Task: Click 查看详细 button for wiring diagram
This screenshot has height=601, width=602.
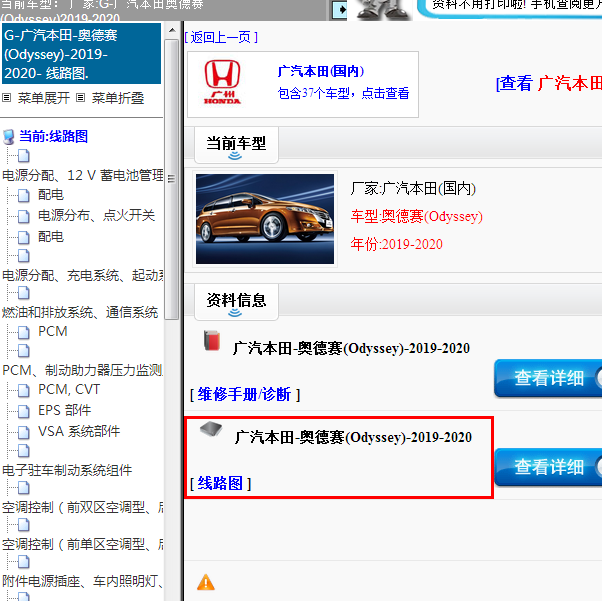Action: coord(548,467)
